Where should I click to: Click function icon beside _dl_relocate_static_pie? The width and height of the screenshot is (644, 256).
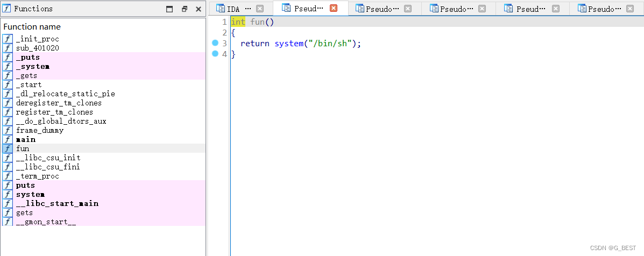click(8, 94)
